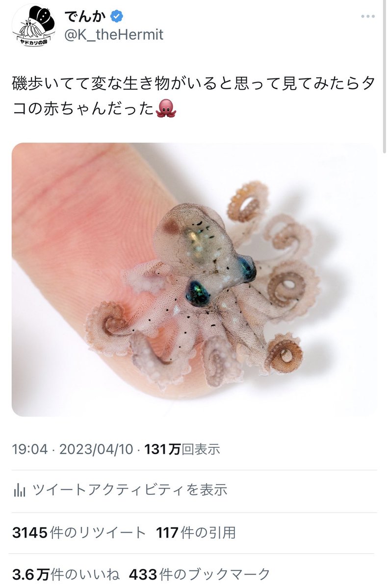View the 131万 view count
Image resolution: width=389 pixels, height=588 pixels.
182,449
